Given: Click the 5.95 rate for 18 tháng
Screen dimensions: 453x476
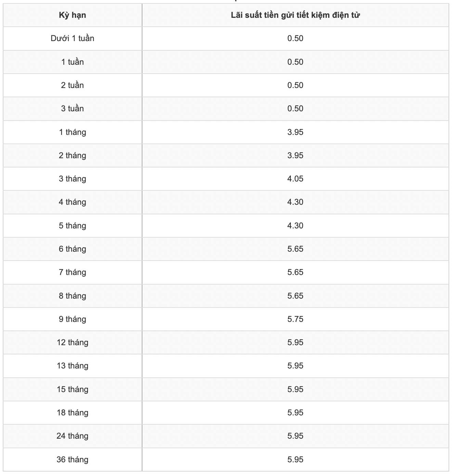Looking at the screenshot, I should pos(295,413).
